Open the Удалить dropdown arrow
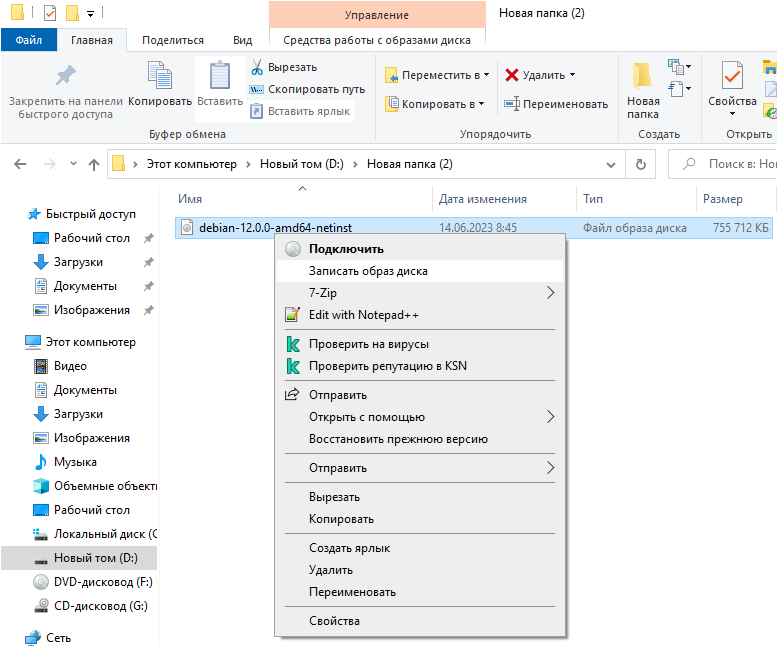The image size is (777, 646). 573,75
